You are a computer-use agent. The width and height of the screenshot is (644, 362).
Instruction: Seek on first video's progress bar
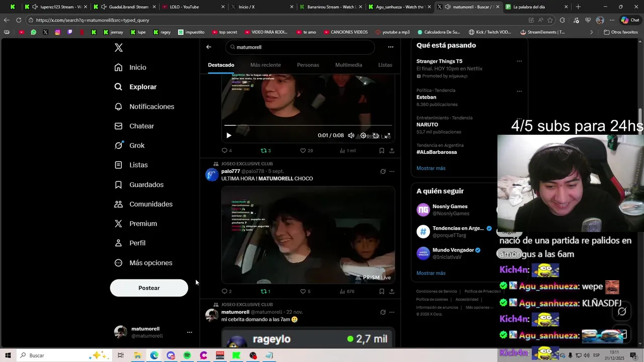pyautogui.click(x=308, y=125)
